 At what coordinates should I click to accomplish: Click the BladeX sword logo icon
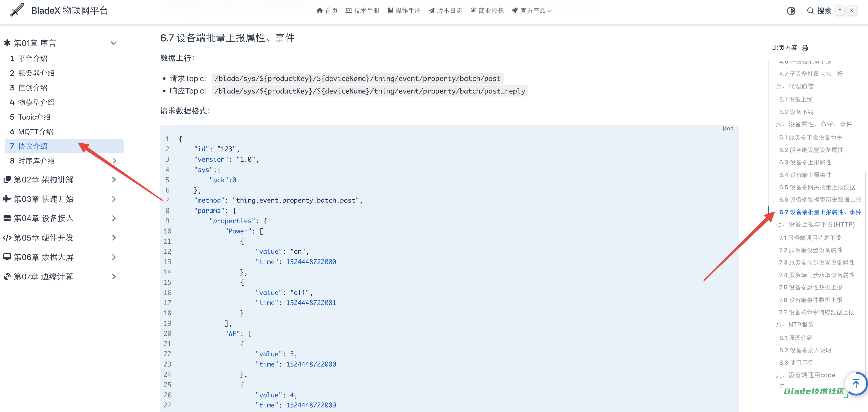pyautogui.click(x=17, y=10)
